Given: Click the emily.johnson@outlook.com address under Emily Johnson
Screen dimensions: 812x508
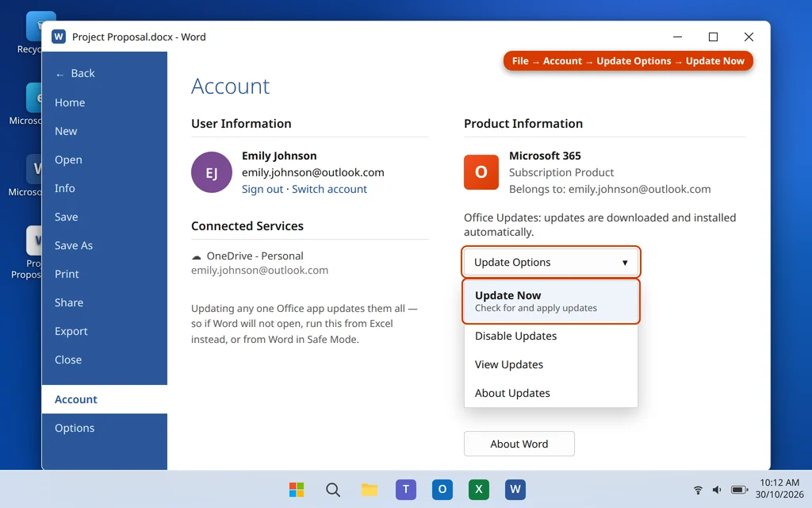Looking at the screenshot, I should click(312, 172).
